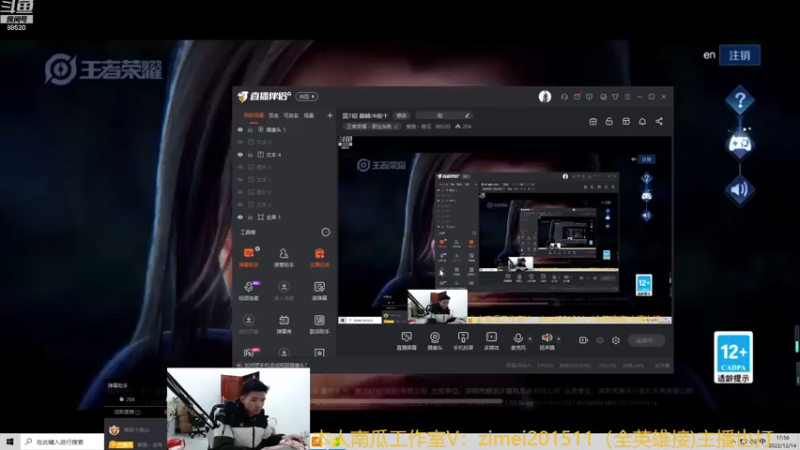Add a 手机投屏 phone mirroring source

tap(463, 341)
